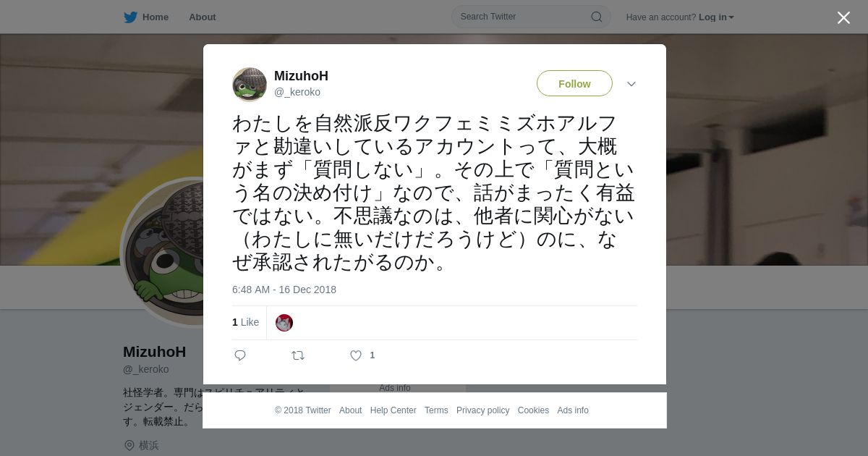Click the Twitter bird logo
Screen dimensions: 868x456
click(x=130, y=17)
